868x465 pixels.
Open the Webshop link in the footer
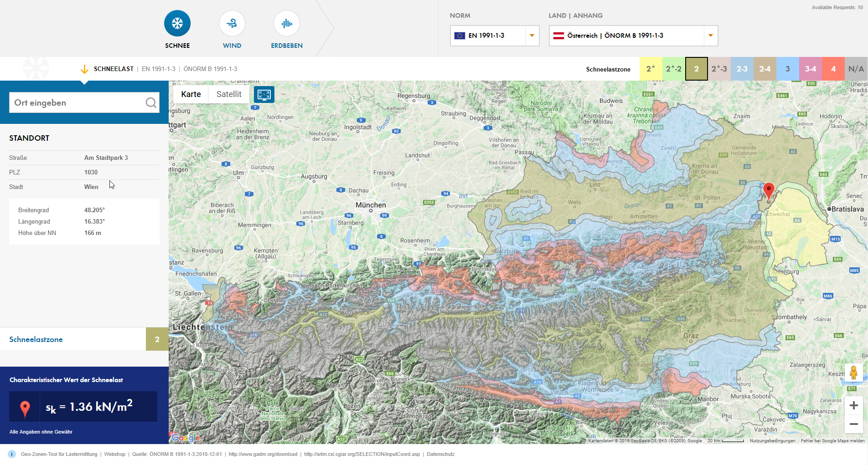pyautogui.click(x=114, y=454)
